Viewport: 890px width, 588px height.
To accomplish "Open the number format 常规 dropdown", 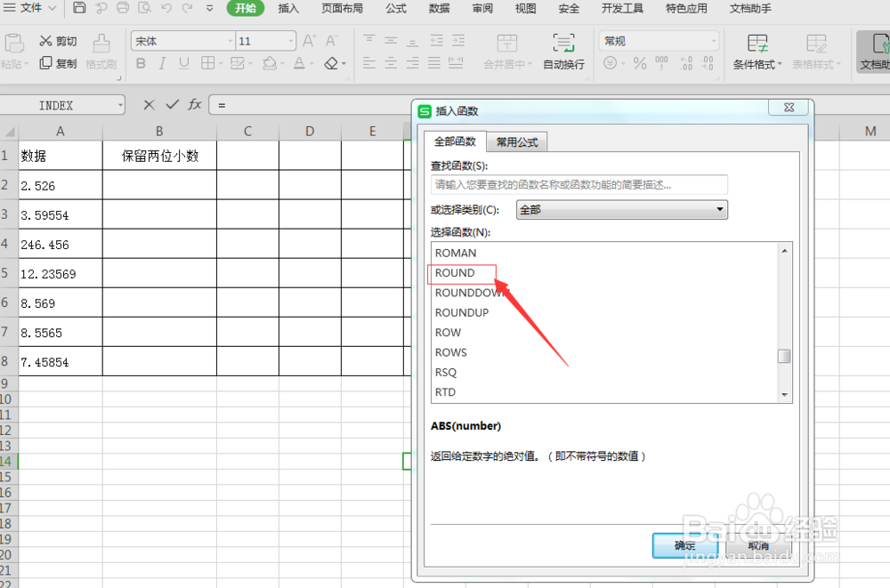I will coord(714,41).
